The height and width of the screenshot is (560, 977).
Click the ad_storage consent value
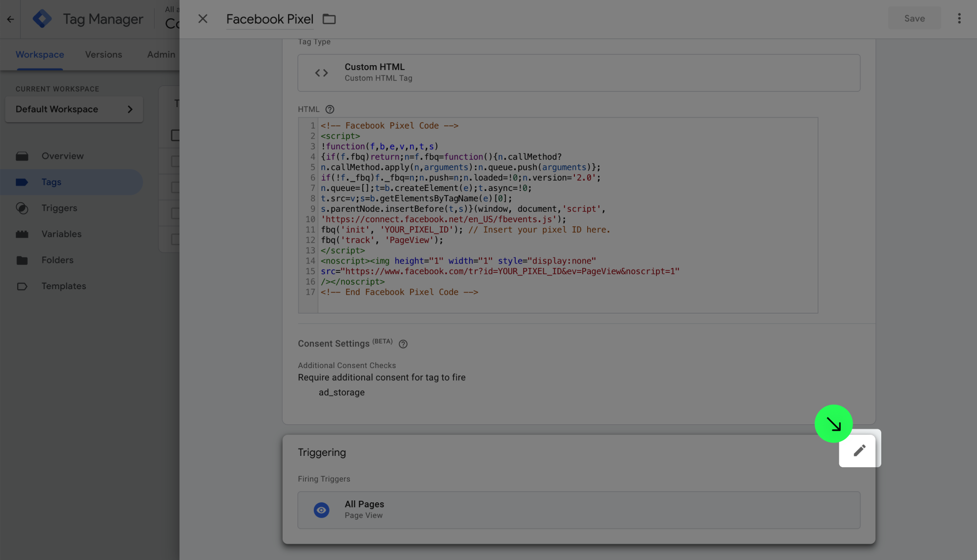click(x=341, y=393)
